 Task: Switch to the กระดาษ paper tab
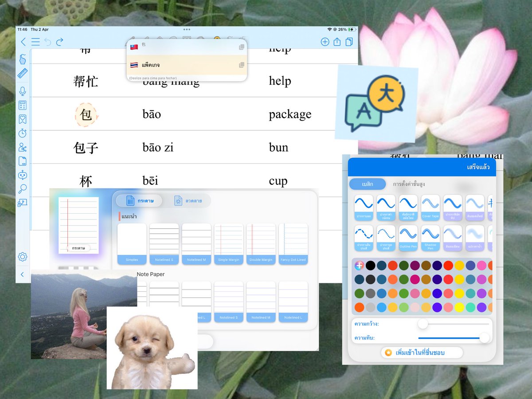(x=139, y=201)
